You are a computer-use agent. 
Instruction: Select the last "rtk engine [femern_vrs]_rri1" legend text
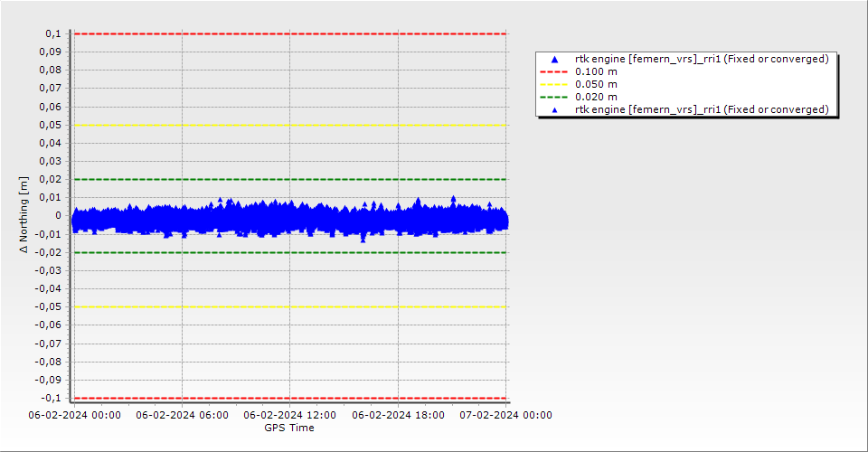pos(702,109)
